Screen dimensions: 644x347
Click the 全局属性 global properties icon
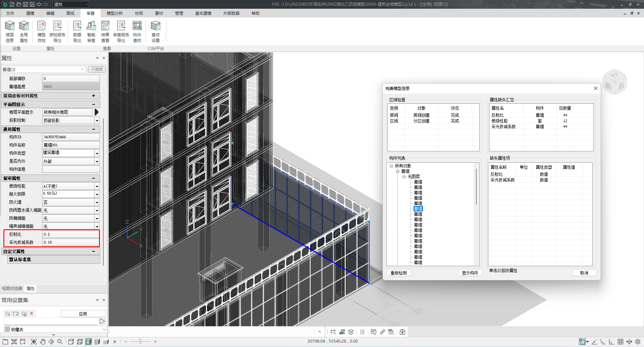pyautogui.click(x=24, y=31)
